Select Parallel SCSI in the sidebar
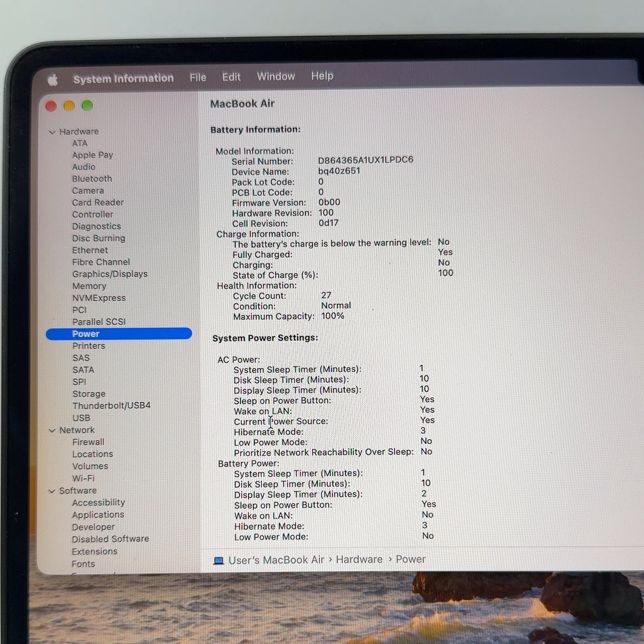Screen dimensions: 644x644 (x=99, y=321)
